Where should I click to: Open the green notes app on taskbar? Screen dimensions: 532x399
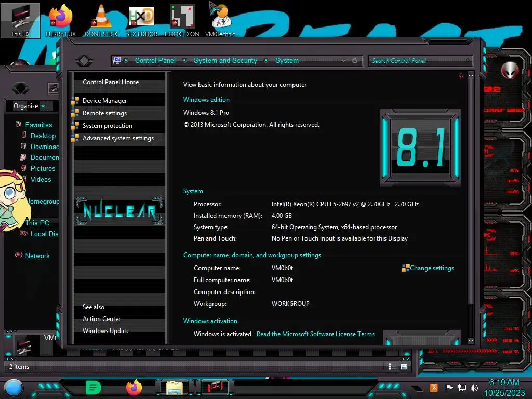point(94,388)
